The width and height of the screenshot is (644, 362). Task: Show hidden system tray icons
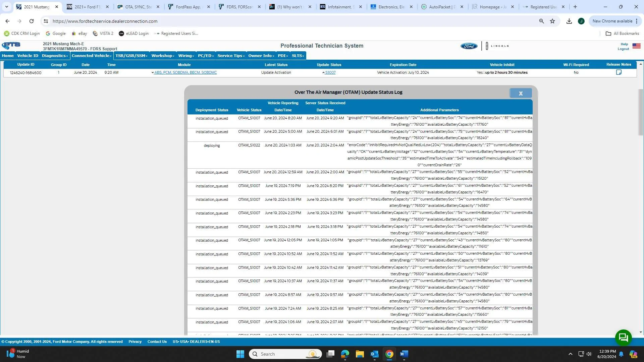coord(570,354)
